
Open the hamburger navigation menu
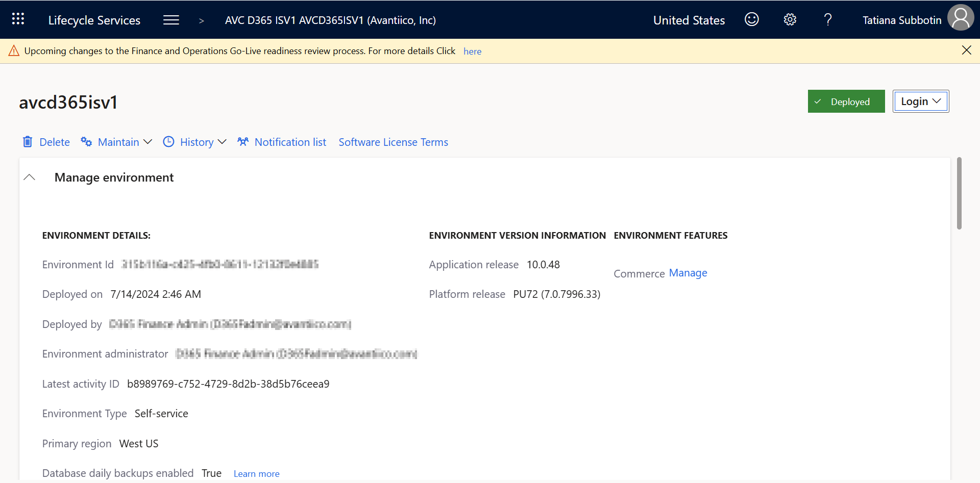[171, 20]
